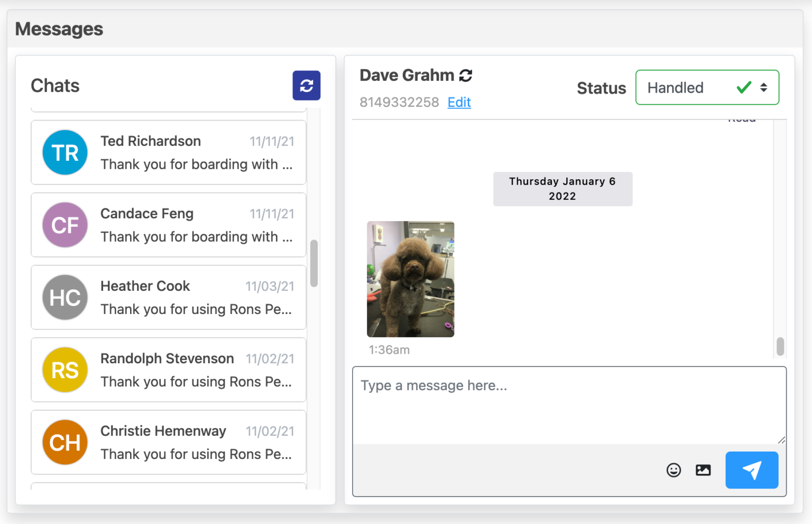Attach an image to the message
Image resolution: width=812 pixels, height=524 pixels.
coord(703,470)
